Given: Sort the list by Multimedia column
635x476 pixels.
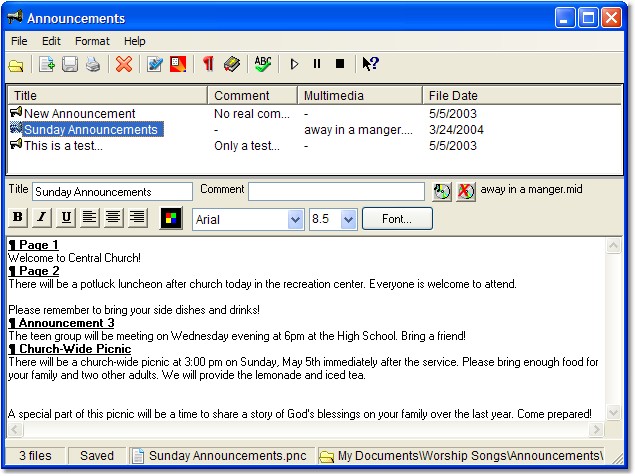Looking at the screenshot, I should [x=360, y=96].
